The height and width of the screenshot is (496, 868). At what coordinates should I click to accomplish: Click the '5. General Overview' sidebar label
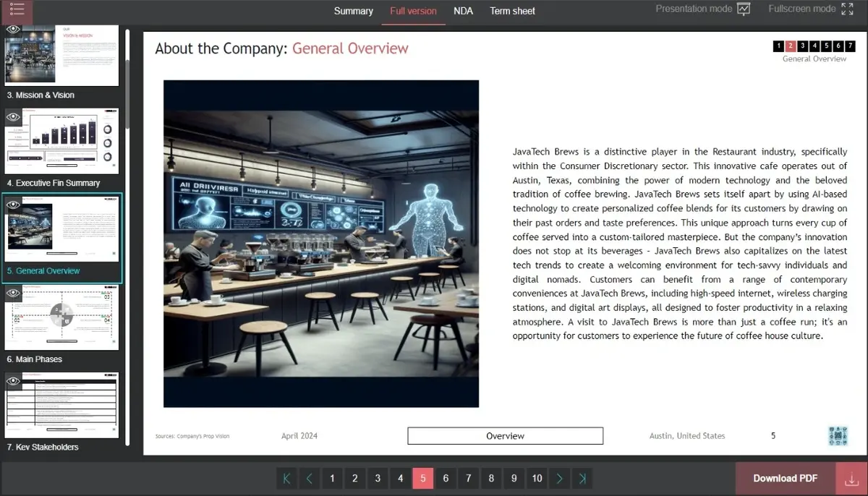[x=43, y=271]
